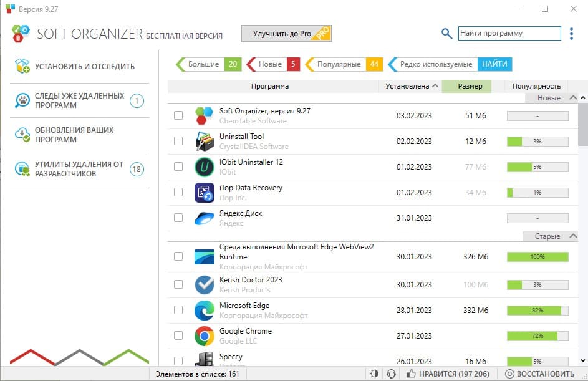The width and height of the screenshot is (588, 381).
Task: Open СЛЕДЫ УЖЕ УДАЛЕННЫХ ПРОГРАММ
Action: [79, 100]
